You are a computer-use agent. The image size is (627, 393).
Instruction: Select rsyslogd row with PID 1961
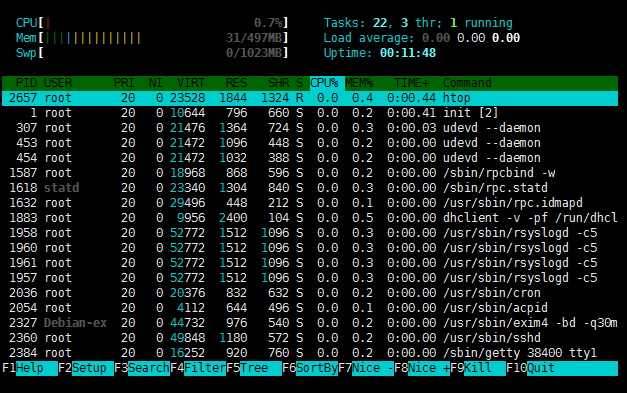(310, 263)
